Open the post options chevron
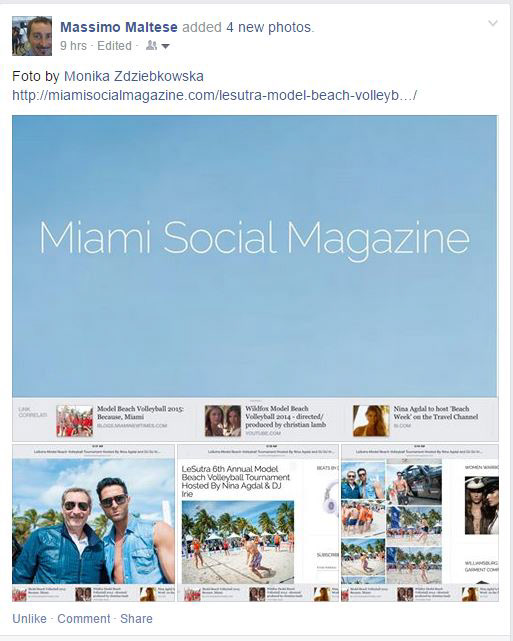Image resolution: width=513 pixels, height=641 pixels. click(x=493, y=23)
